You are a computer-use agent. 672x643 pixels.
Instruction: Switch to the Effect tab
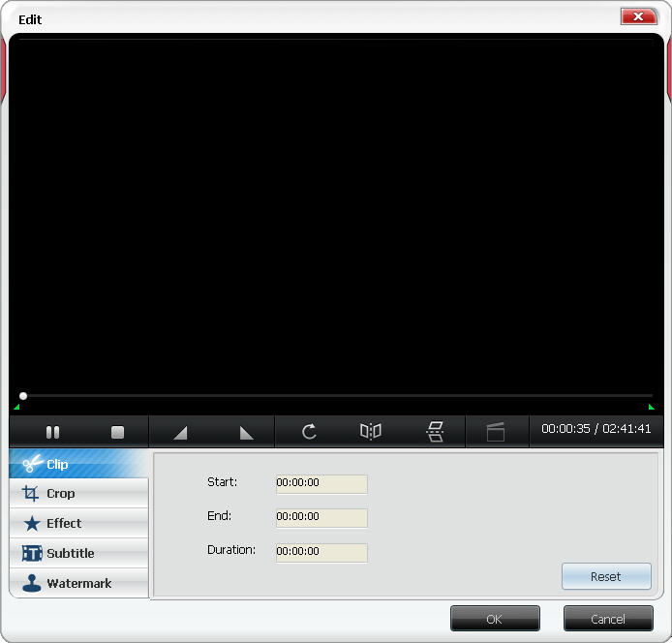(78, 523)
